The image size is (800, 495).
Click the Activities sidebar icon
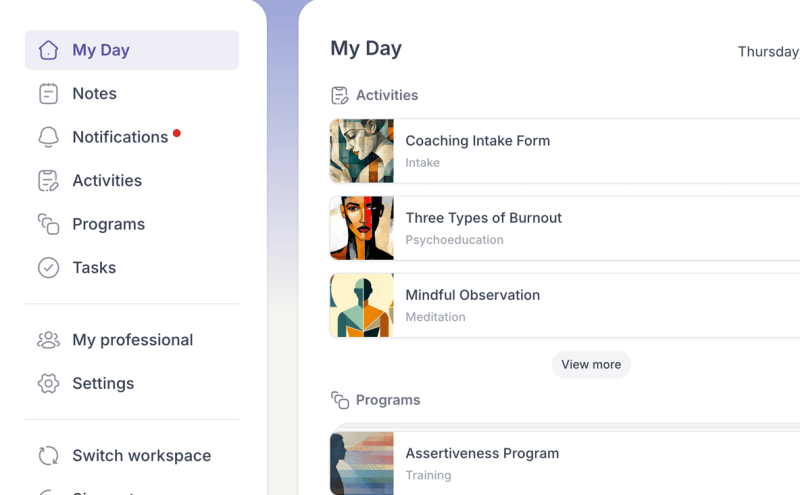tap(48, 181)
